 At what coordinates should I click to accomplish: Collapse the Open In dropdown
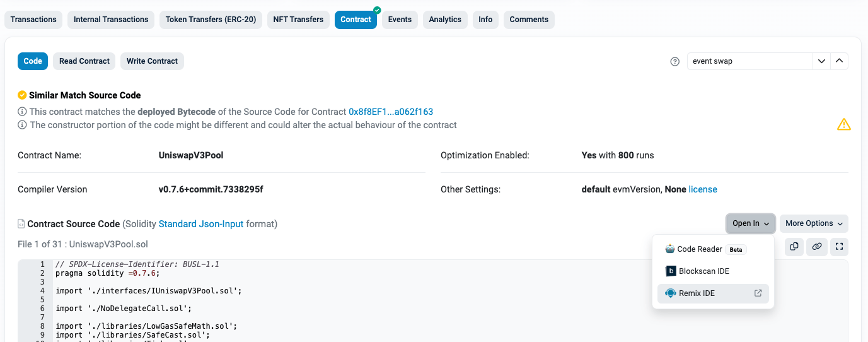(750, 223)
